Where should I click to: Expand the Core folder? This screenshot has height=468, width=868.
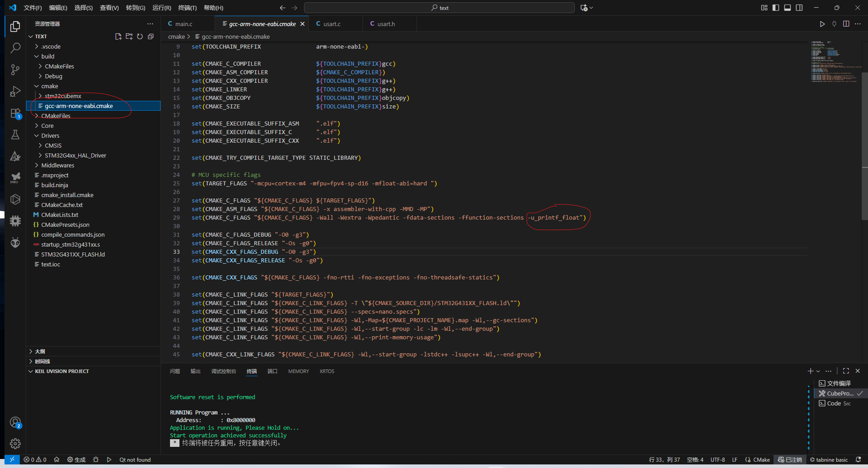click(x=47, y=126)
